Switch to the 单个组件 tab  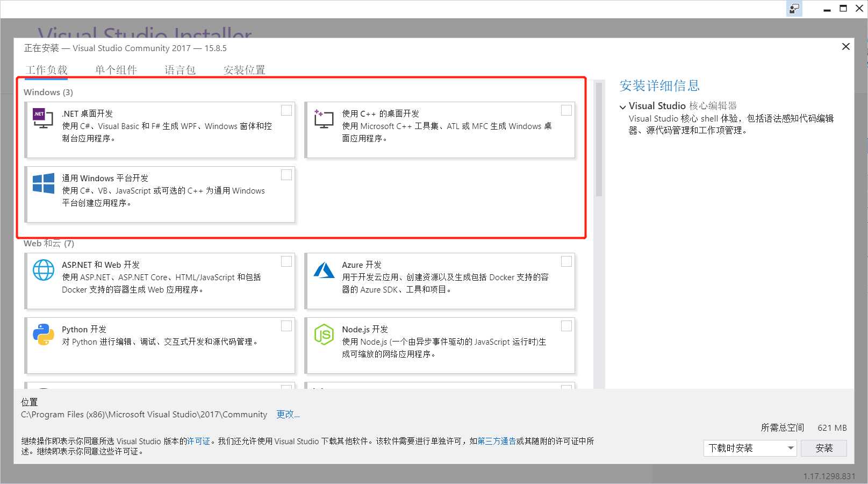(116, 70)
